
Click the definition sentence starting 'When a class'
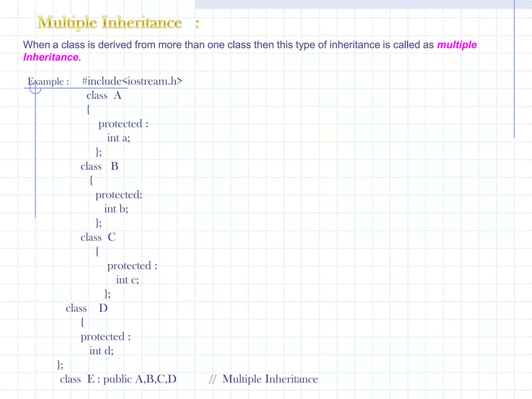coord(229,45)
